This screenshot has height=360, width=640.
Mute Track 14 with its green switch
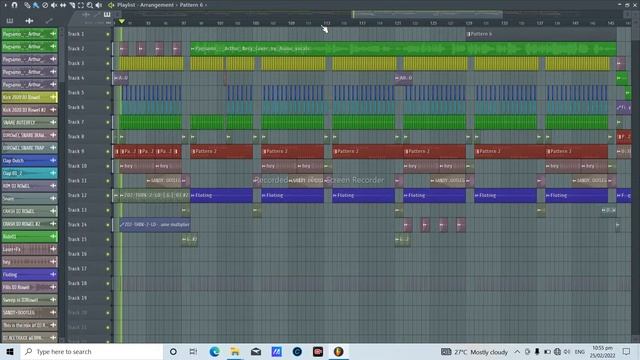coord(108,225)
